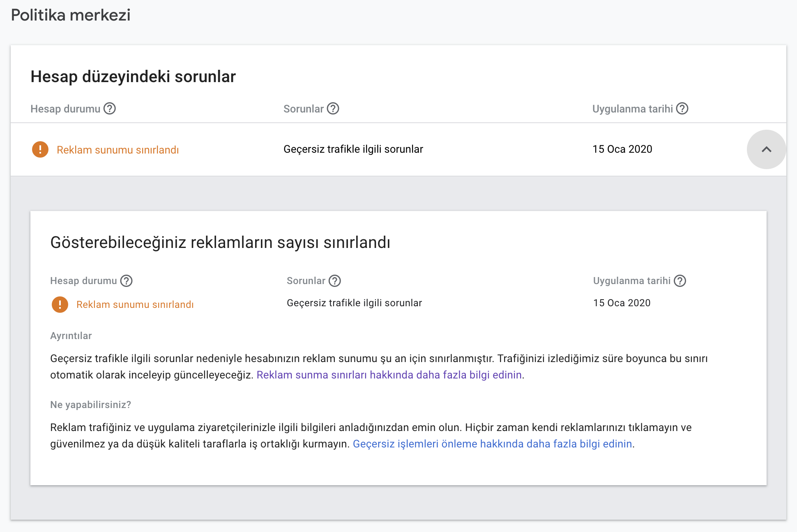Click help icon beside top Uygulanma tarihi
This screenshot has width=797, height=532.
(682, 108)
